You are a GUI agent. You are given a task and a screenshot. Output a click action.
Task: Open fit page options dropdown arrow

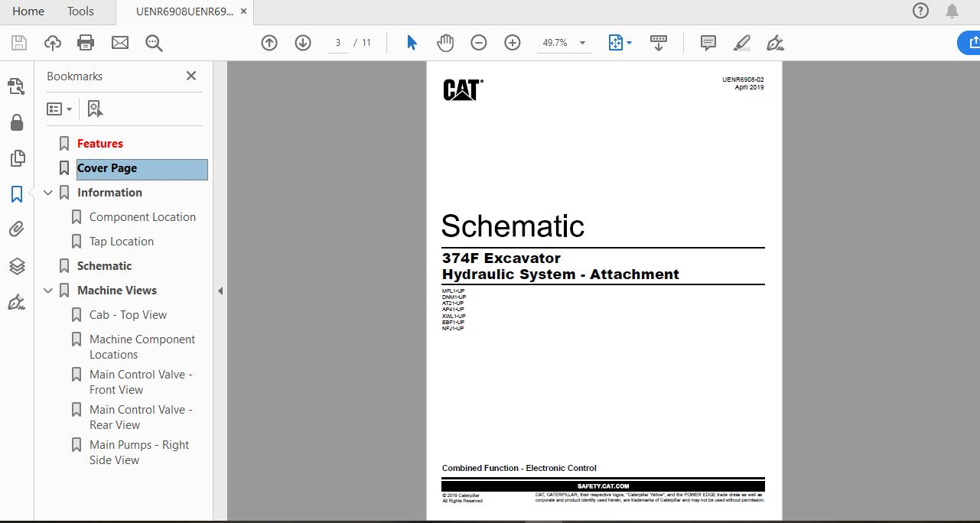tap(630, 43)
